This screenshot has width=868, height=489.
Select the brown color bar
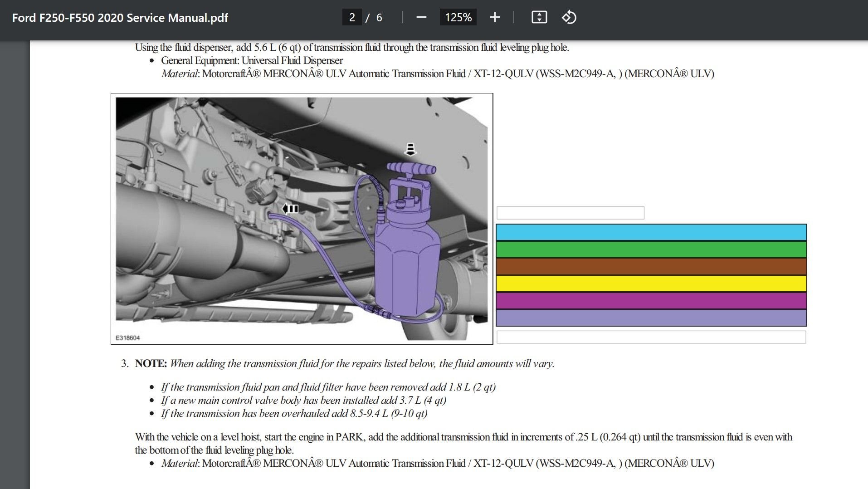click(x=651, y=267)
